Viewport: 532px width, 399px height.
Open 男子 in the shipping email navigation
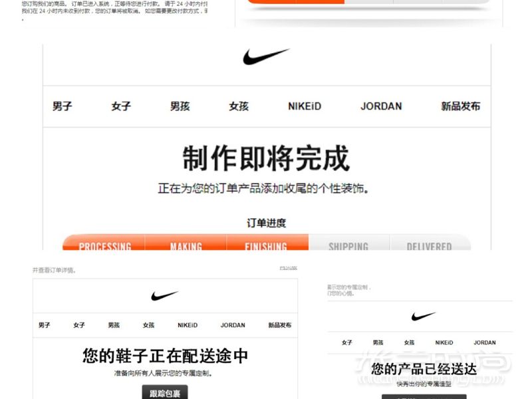pyautogui.click(x=44, y=325)
